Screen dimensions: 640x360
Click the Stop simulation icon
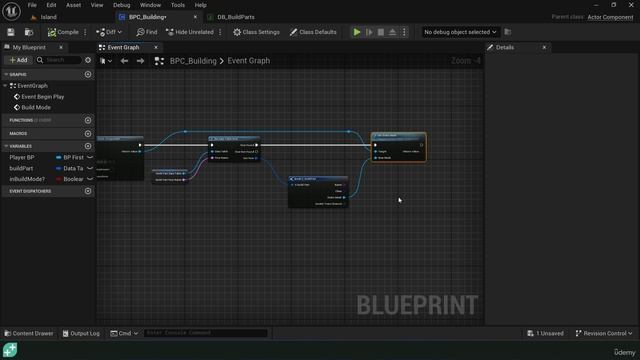click(380, 32)
